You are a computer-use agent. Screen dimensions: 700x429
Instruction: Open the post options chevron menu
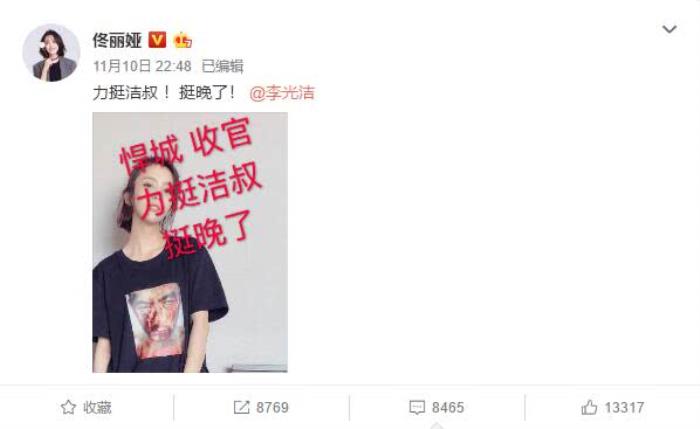(669, 29)
